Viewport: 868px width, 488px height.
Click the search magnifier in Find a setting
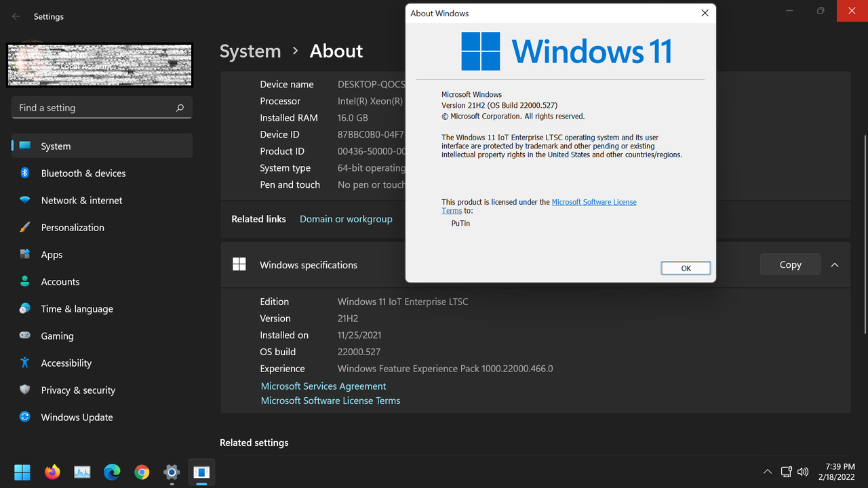[x=180, y=108]
